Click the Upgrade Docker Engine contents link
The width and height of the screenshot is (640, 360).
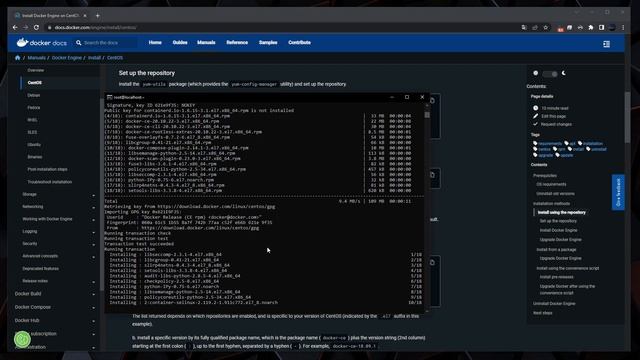point(560,240)
